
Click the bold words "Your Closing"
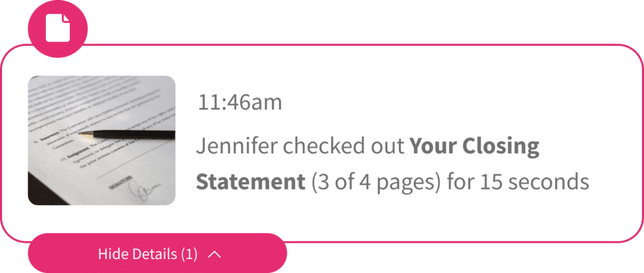pos(474,148)
